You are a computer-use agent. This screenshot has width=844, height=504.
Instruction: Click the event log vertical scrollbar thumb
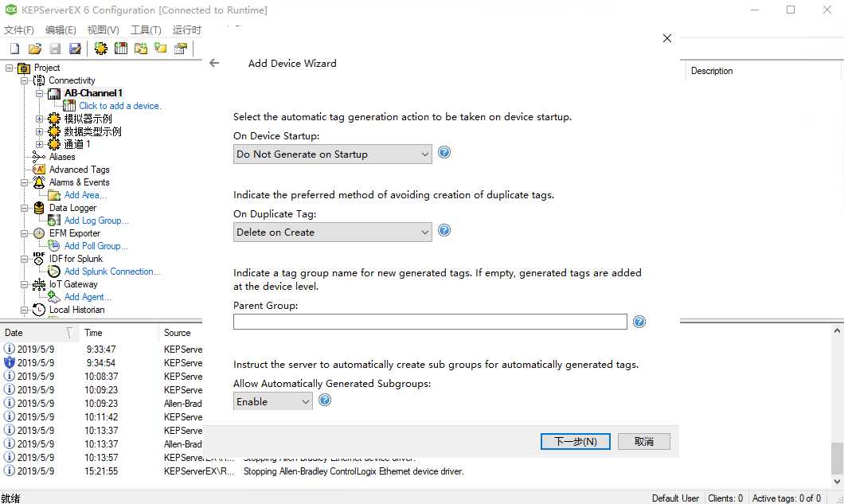pos(837,459)
